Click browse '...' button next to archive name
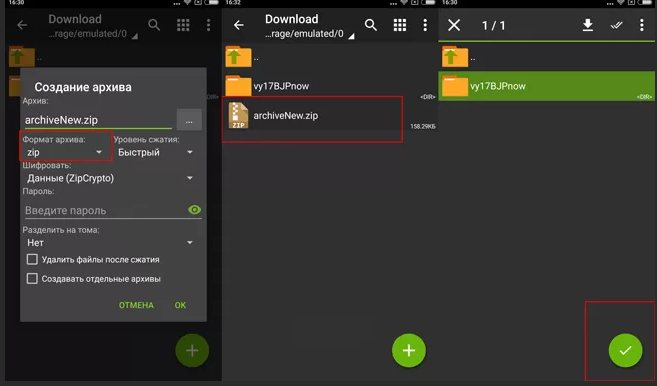This screenshot has width=657, height=386. click(x=189, y=120)
